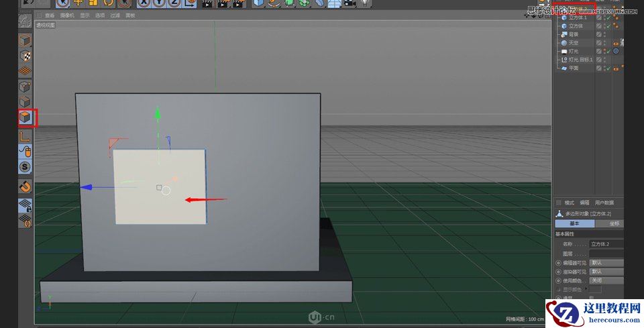
Task: Toggle enable checkmark for 平面
Action: point(608,68)
